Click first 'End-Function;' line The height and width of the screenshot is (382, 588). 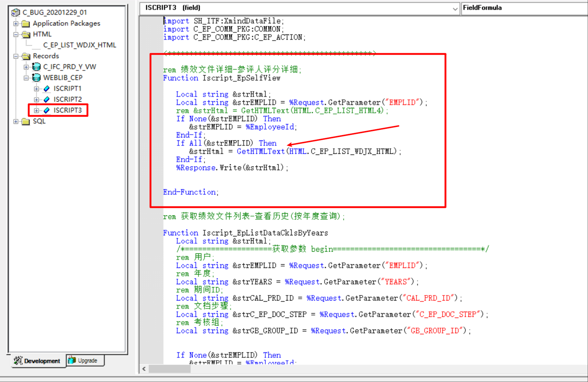coord(191,192)
